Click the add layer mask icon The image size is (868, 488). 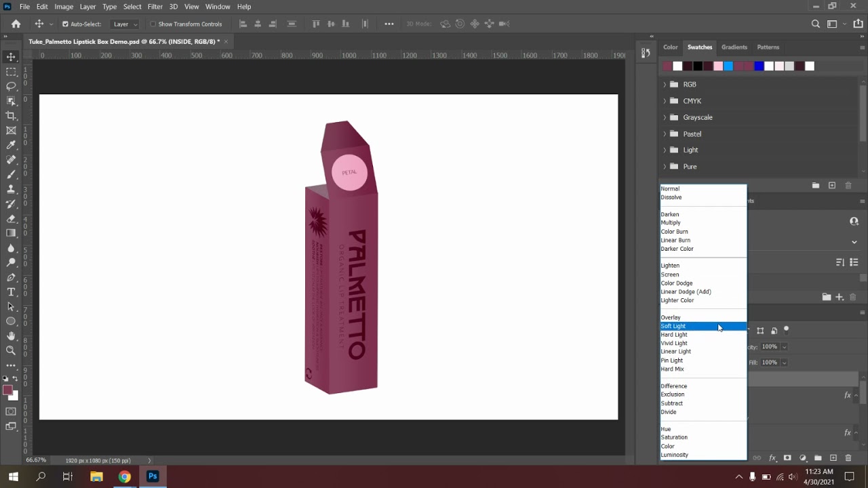787,458
